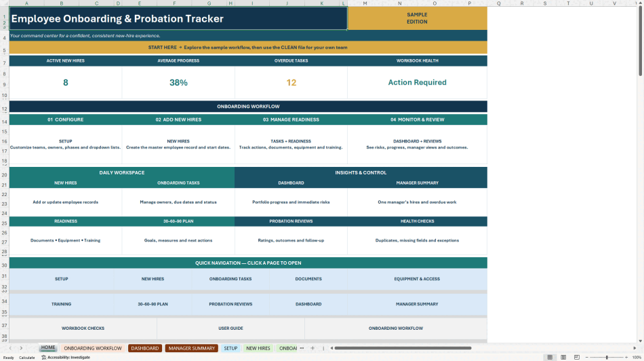Show more hidden sheet tabs ellipsis

click(302, 348)
